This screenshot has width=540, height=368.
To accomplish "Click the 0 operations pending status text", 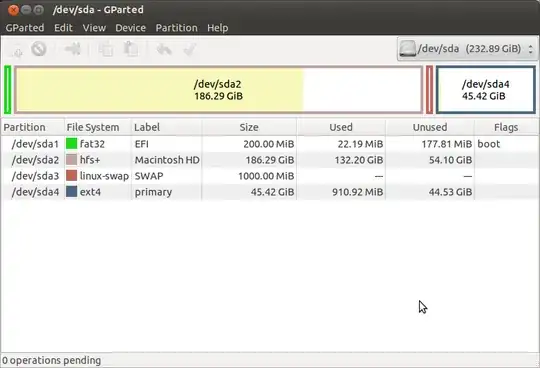I will coord(52,360).
